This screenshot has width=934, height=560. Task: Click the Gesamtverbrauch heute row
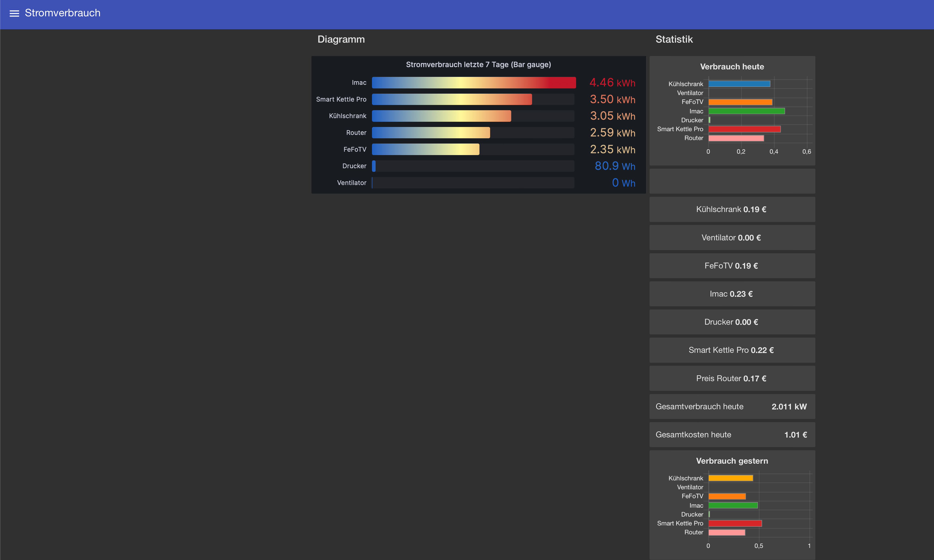[732, 407]
